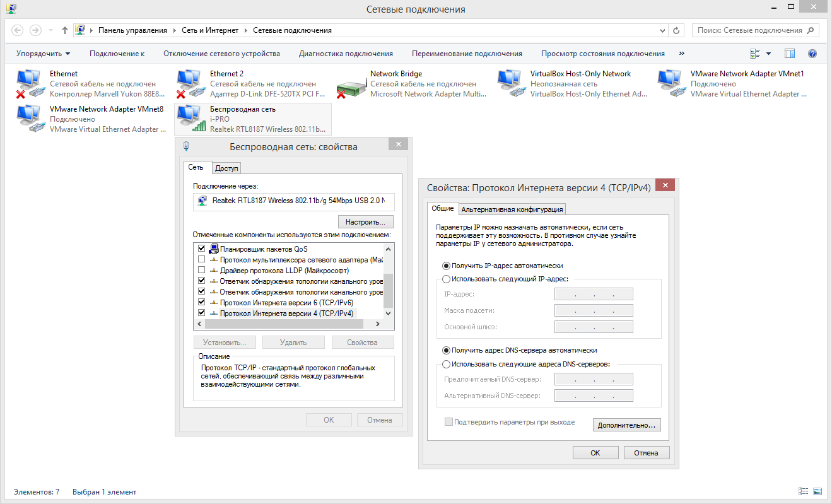Expand Сеть и Интернет breadcrumb arrow
This screenshot has width=832, height=504.
point(246,30)
